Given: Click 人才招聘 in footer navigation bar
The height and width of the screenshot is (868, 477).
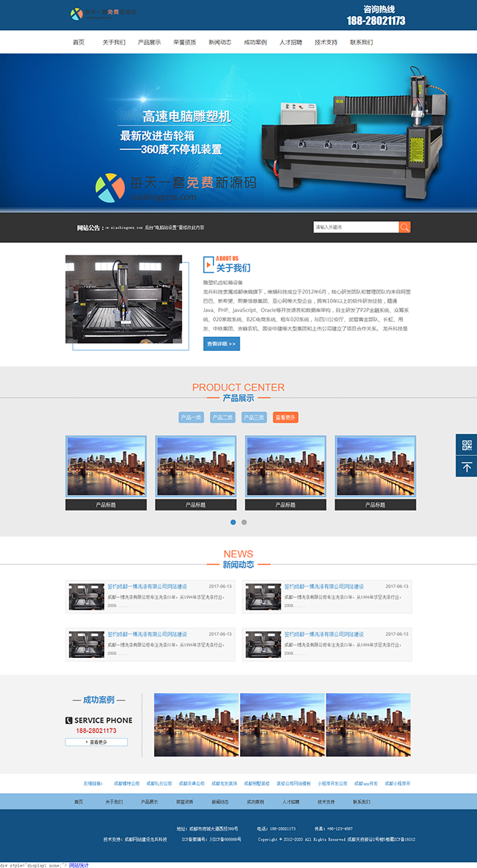Looking at the screenshot, I should (291, 802).
